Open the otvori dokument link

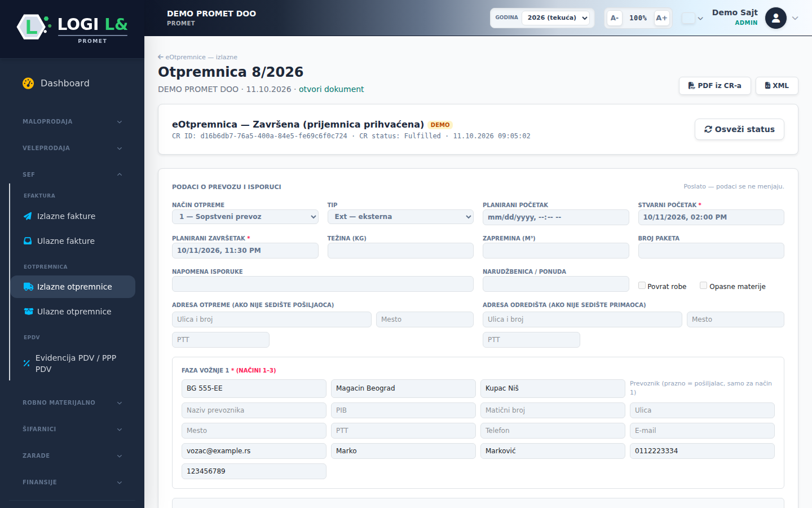tap(331, 89)
